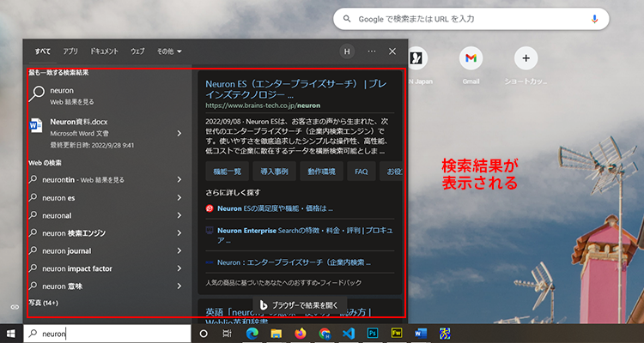
Task: Select the ドキュメント search tab
Action: (104, 51)
